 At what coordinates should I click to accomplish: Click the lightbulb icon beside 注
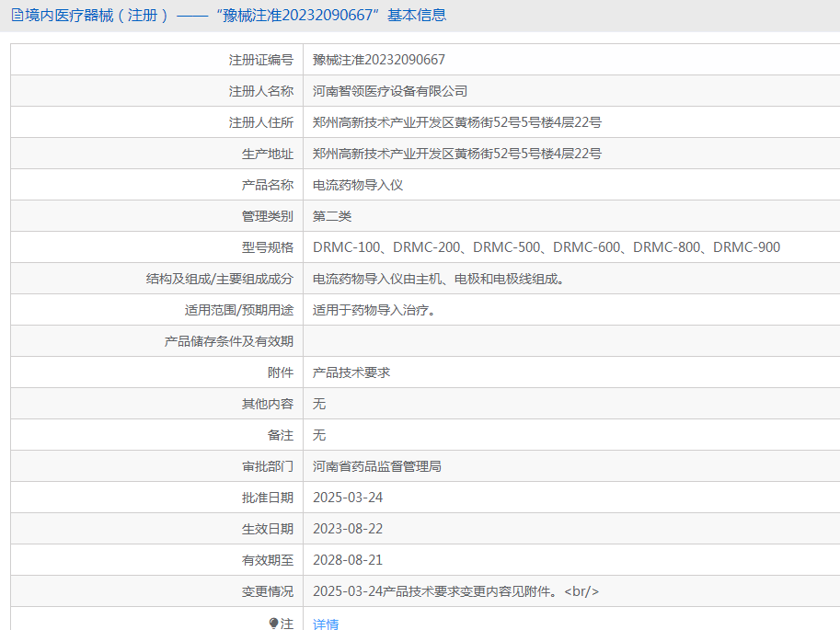coord(274,623)
